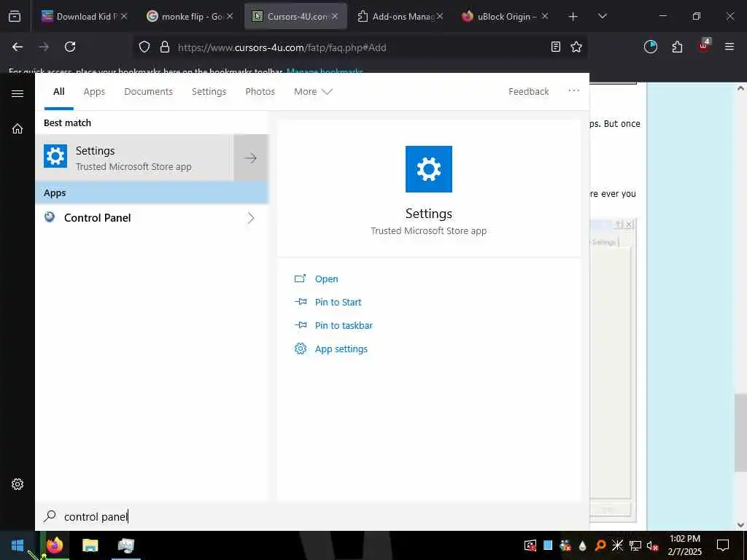
Task: Switch to the Documents search filter
Action: (148, 91)
